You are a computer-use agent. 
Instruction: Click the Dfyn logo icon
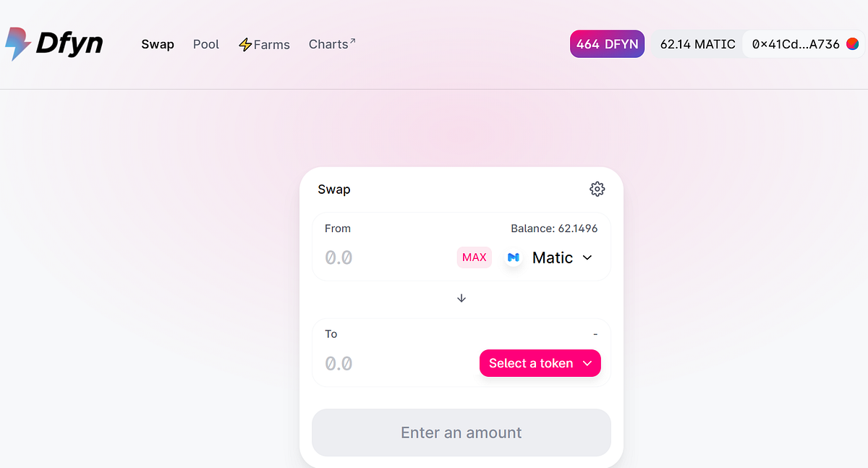[x=17, y=44]
